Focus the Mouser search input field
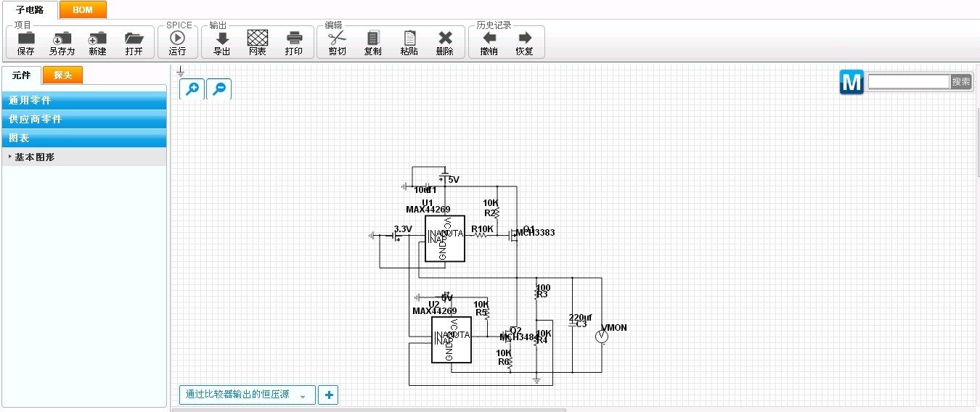This screenshot has height=412, width=980. click(x=909, y=82)
